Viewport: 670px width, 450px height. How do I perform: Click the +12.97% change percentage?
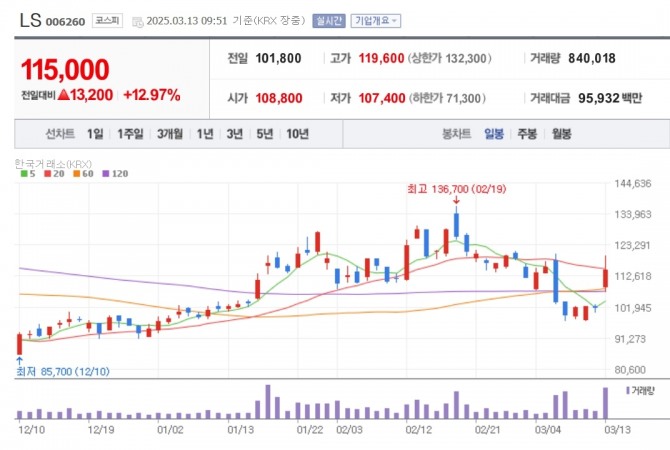click(x=152, y=95)
